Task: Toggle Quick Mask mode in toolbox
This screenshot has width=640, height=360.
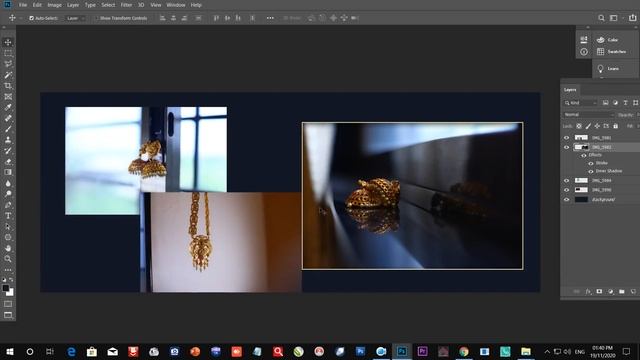Action: (8, 304)
